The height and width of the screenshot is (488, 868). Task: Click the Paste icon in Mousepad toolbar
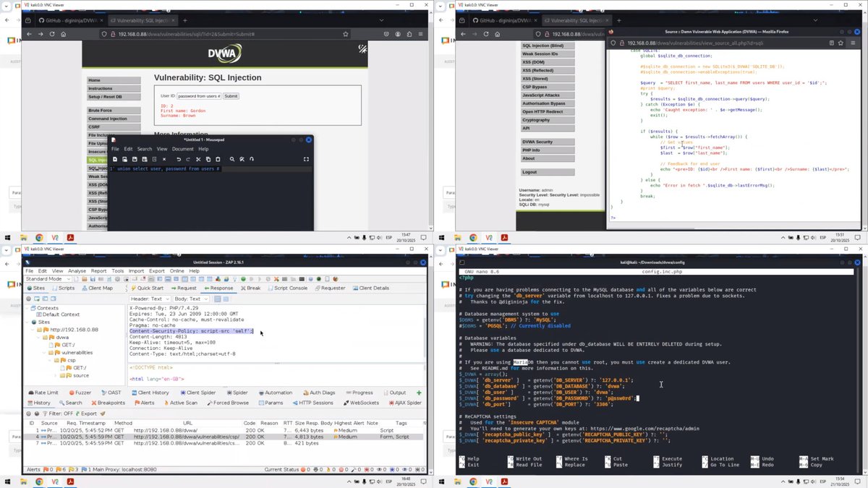[218, 159]
